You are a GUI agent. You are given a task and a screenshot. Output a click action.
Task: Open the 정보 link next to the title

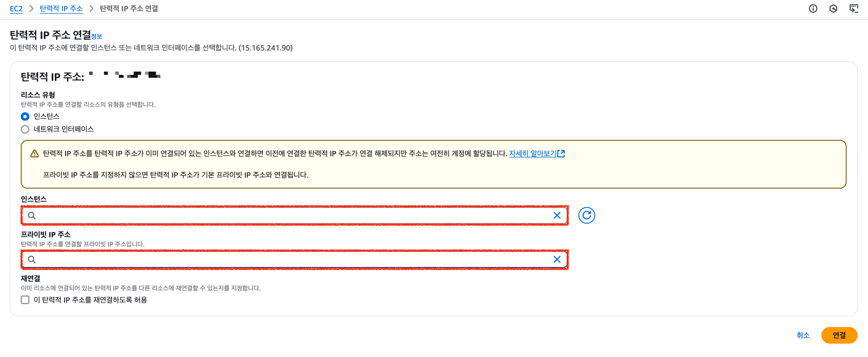coord(97,36)
